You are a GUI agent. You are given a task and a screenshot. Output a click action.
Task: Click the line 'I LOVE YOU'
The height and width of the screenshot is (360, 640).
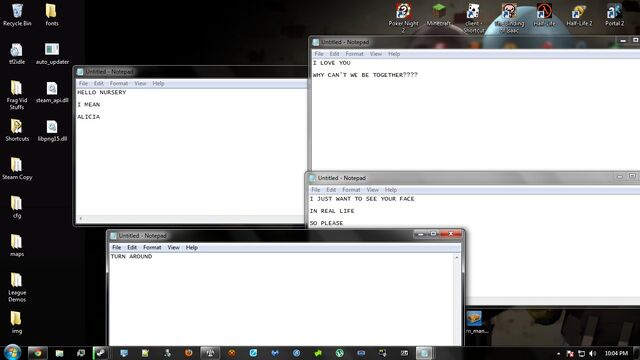(x=331, y=63)
